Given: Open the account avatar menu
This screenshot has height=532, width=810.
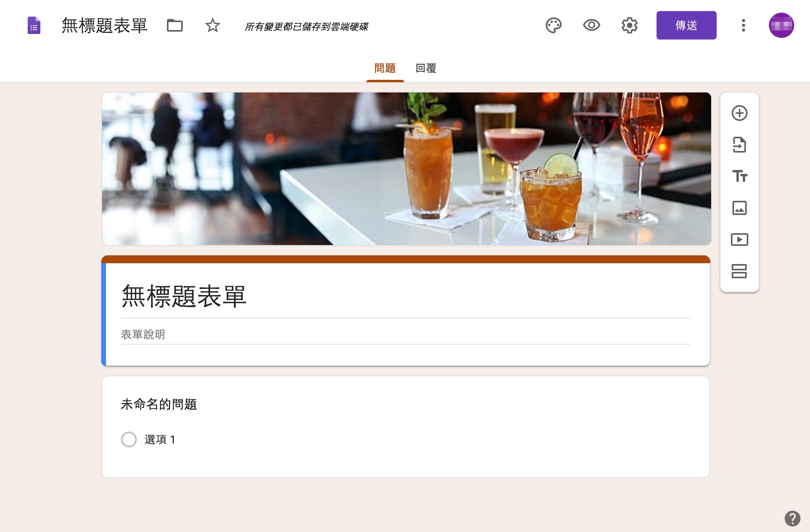Looking at the screenshot, I should coord(782,25).
